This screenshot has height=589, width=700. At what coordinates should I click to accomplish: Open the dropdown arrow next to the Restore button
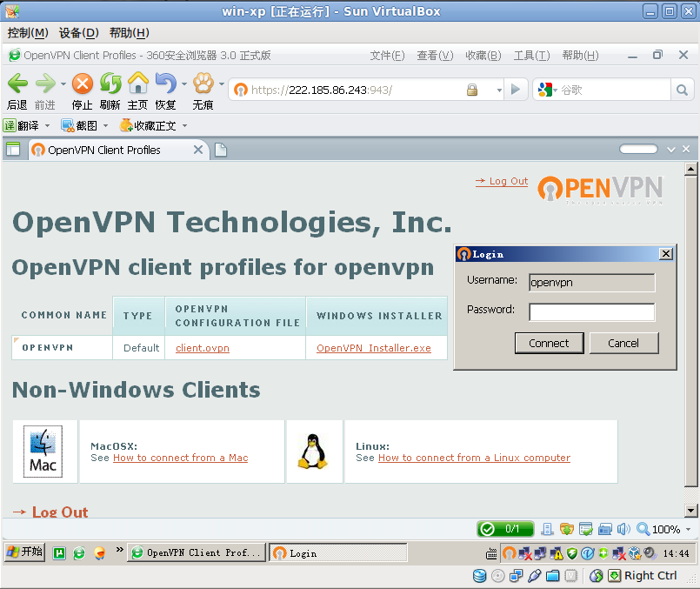[184, 84]
